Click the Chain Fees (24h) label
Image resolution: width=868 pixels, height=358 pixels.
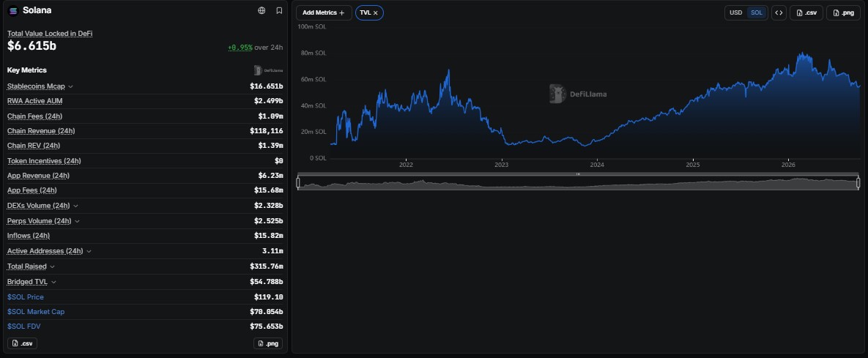click(35, 116)
